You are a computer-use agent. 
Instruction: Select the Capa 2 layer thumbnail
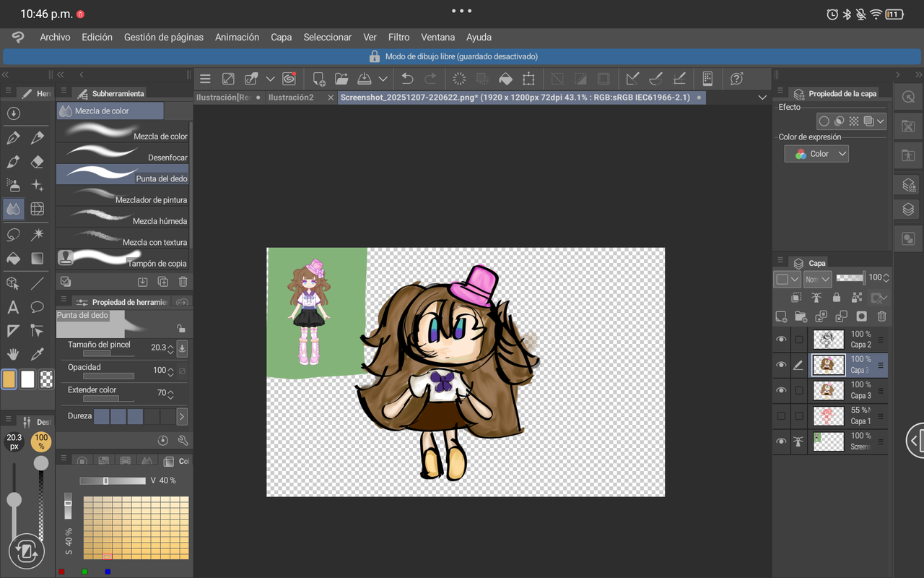coord(828,340)
